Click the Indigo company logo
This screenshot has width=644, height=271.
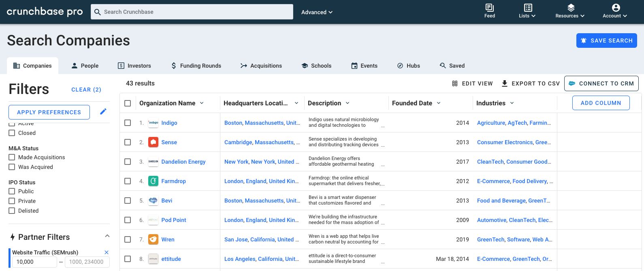click(153, 123)
